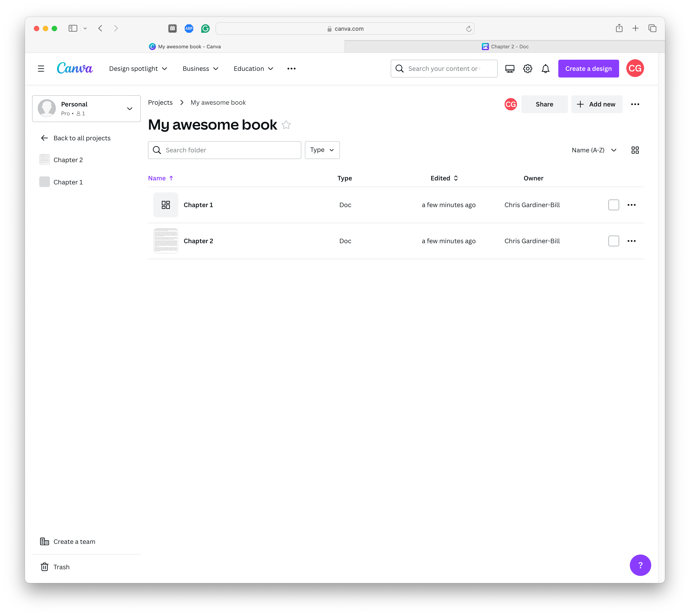
Task: Open the Design spotlight menu
Action: click(x=138, y=69)
